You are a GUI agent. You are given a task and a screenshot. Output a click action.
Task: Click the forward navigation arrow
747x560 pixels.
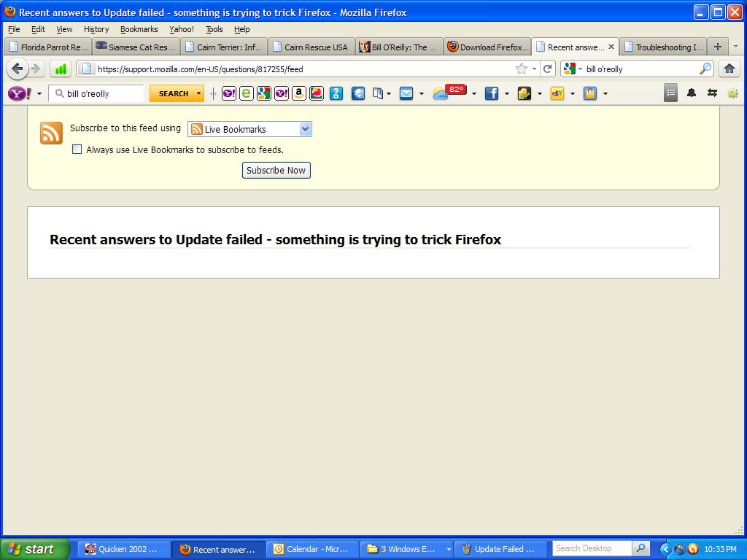36,69
